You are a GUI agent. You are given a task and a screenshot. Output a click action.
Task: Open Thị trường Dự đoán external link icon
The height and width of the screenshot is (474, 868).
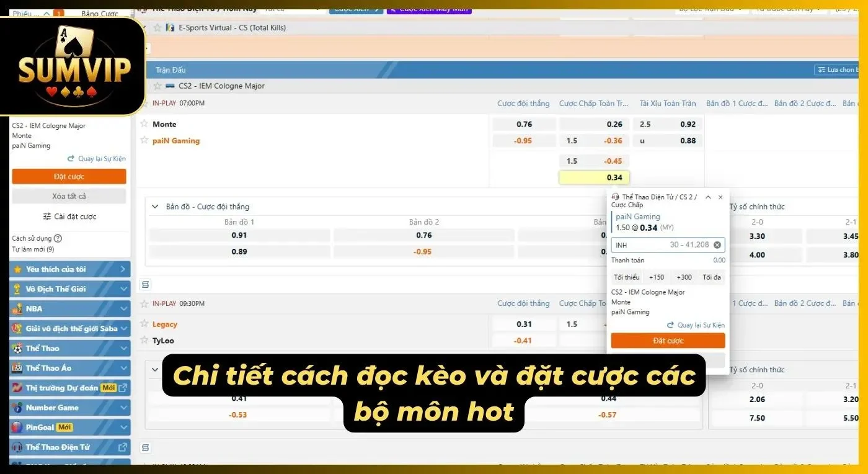123,388
